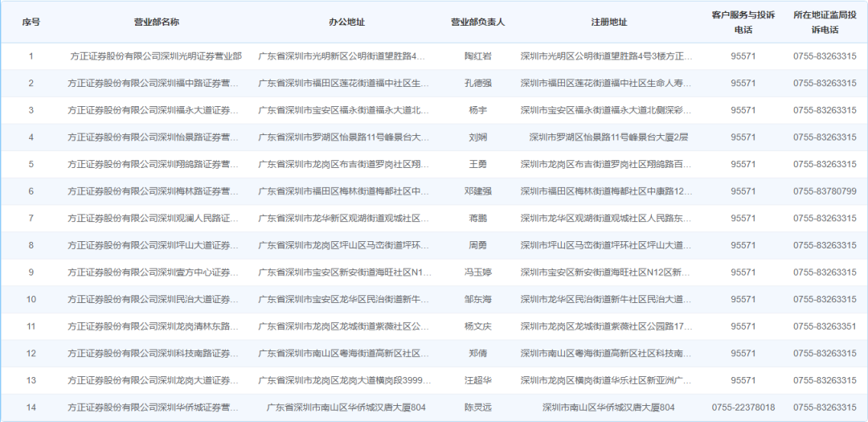This screenshot has width=868, height=422.
Task: Click registered address containing 华乐社区新亚洲广
Action: click(606, 380)
